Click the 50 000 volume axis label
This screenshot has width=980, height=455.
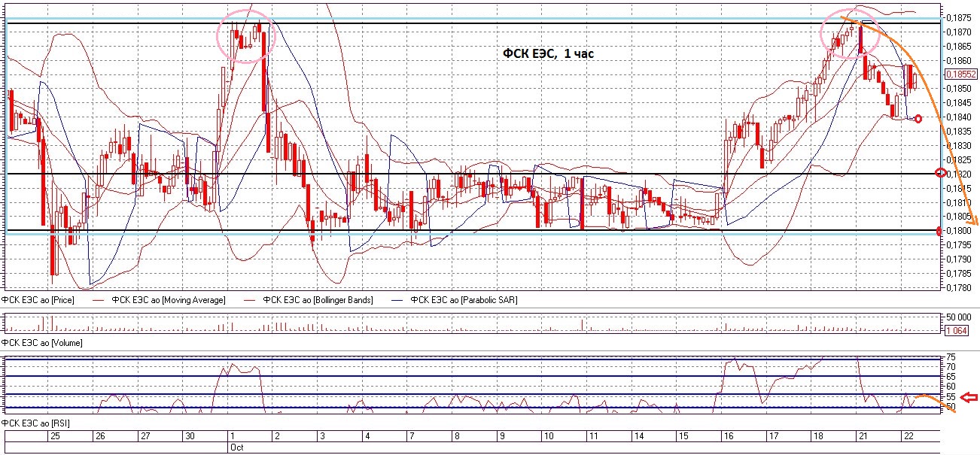(x=958, y=317)
